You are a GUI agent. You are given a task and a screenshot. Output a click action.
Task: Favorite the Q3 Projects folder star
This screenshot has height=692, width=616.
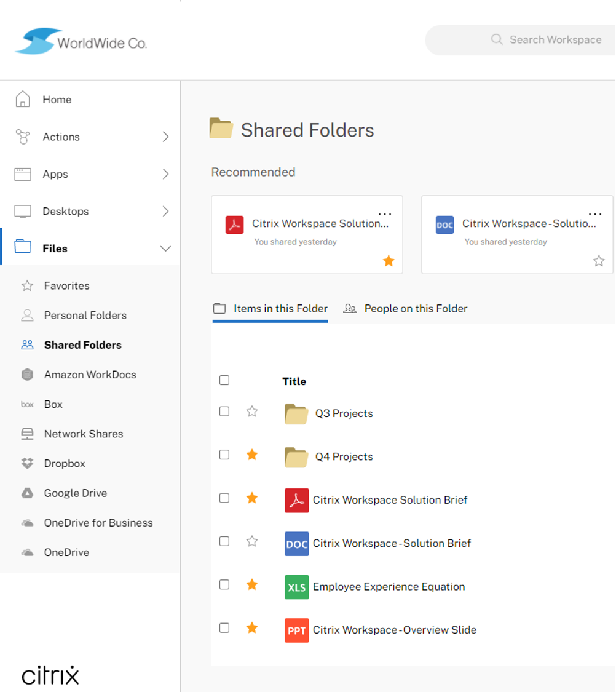tap(252, 412)
